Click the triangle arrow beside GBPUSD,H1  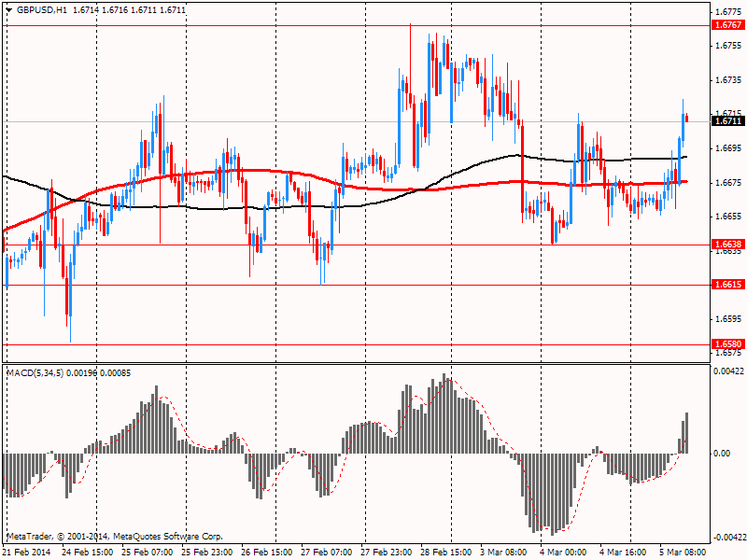coord(9,10)
